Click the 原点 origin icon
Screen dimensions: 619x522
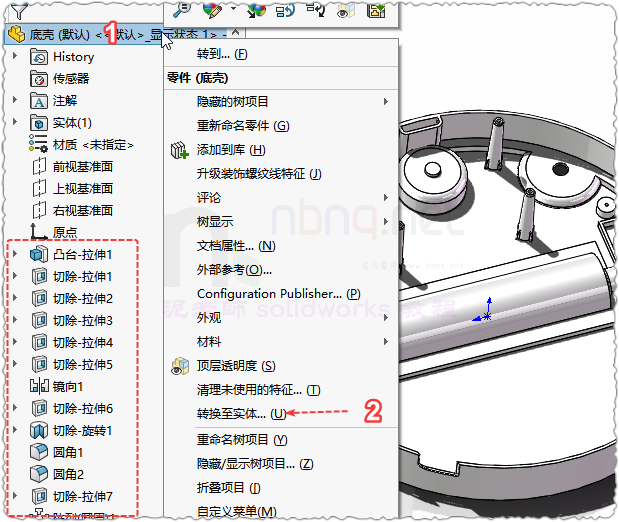click(39, 233)
